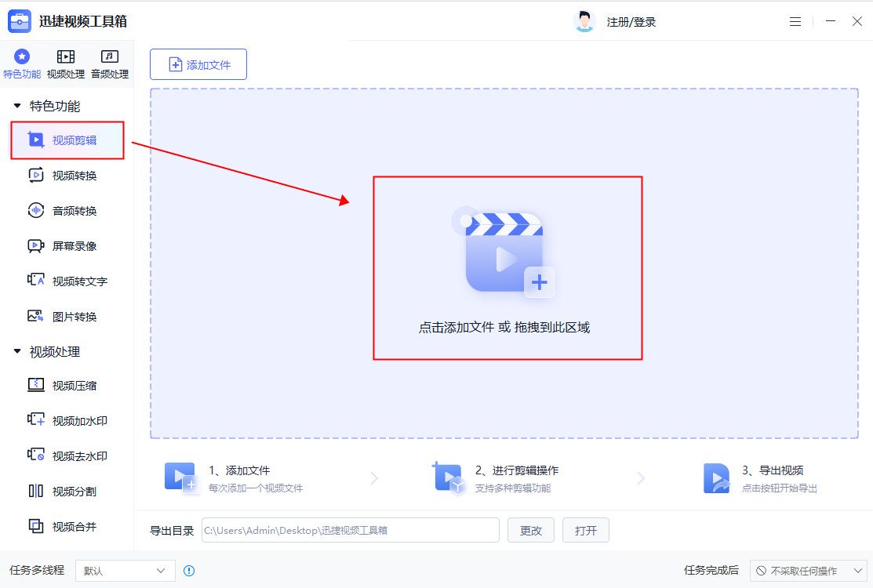Click the 迅捷视频工具箱 app logo
Viewport: 873px width, 588px height.
click(20, 21)
